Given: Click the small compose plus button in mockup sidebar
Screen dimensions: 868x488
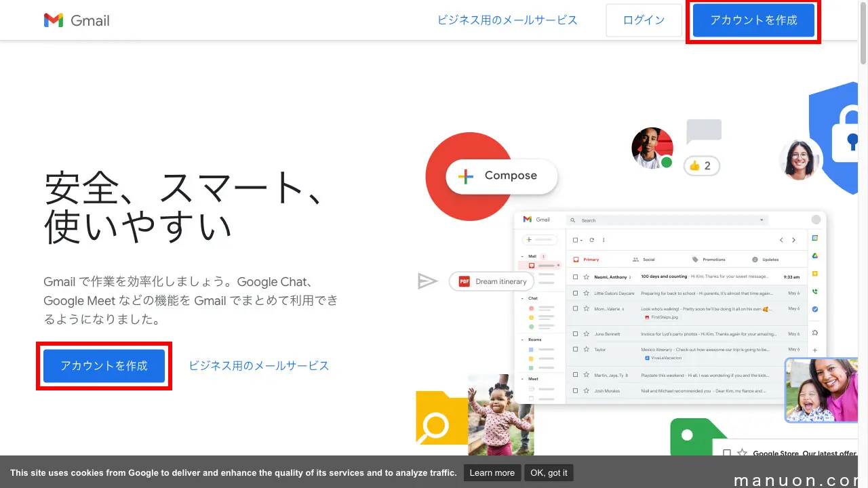Looking at the screenshot, I should [x=539, y=240].
